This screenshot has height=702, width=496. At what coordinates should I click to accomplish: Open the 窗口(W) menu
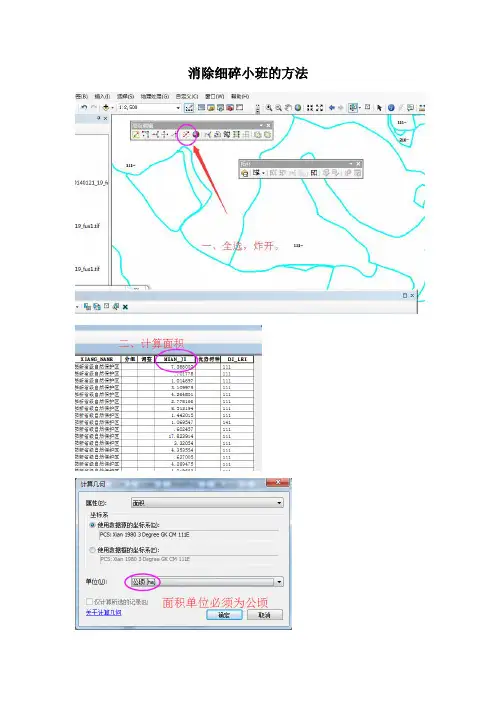(x=214, y=96)
